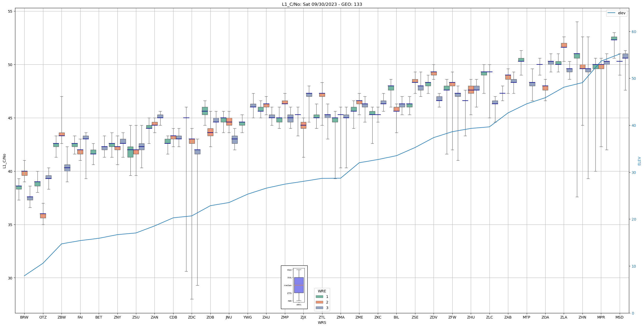Image resolution: width=644 pixels, height=327 pixels.
Task: Click the 'ZOA' x-axis label
Action: coord(545,317)
